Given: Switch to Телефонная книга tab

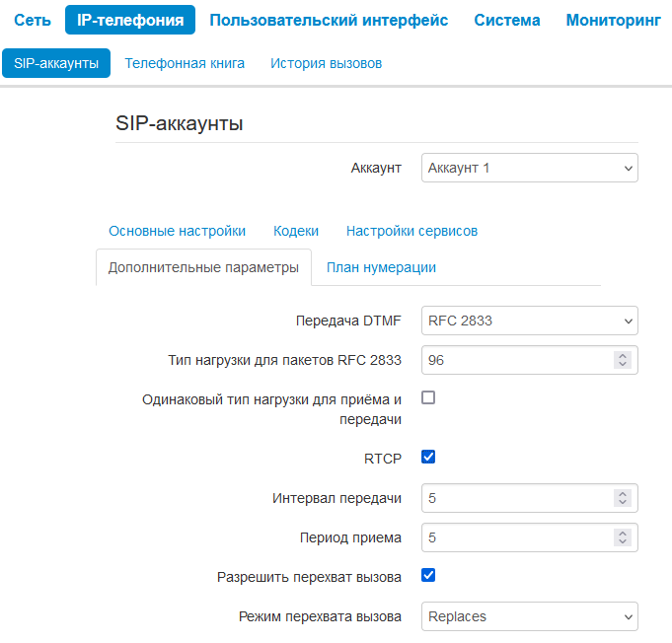Looking at the screenshot, I should pyautogui.click(x=185, y=63).
